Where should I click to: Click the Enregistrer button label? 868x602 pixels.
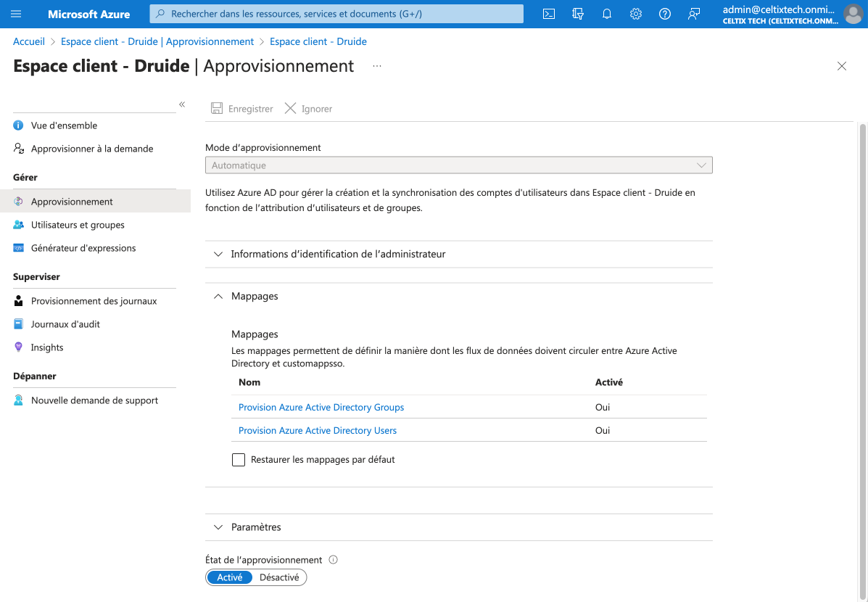[x=250, y=109]
